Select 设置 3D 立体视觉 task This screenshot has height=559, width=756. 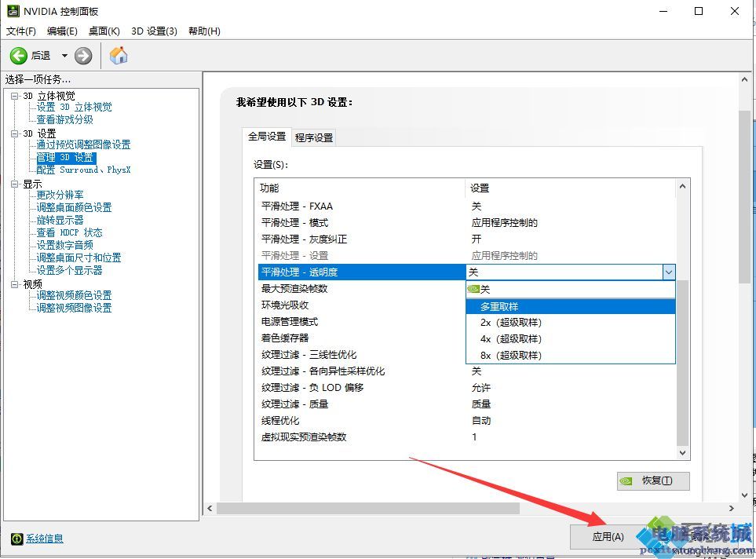(x=75, y=107)
